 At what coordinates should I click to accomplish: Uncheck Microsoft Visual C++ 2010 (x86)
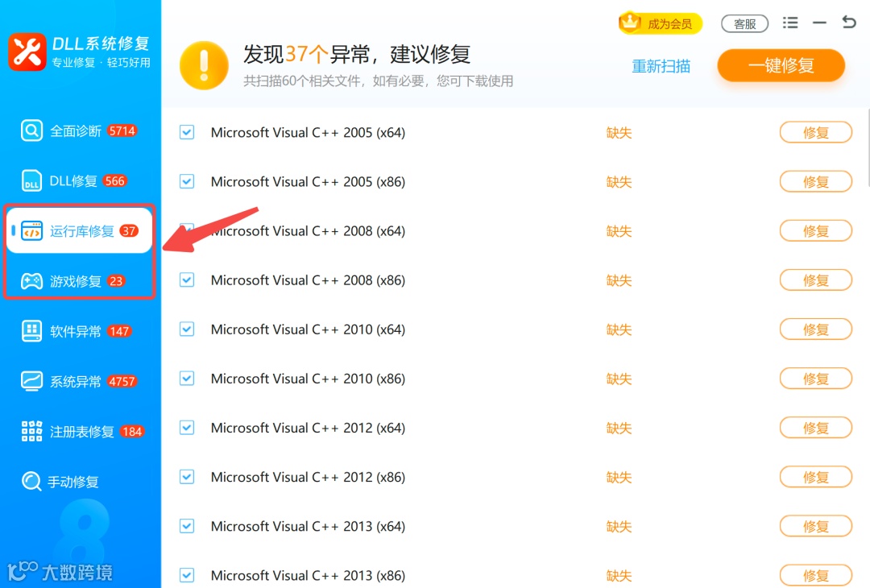coord(187,379)
